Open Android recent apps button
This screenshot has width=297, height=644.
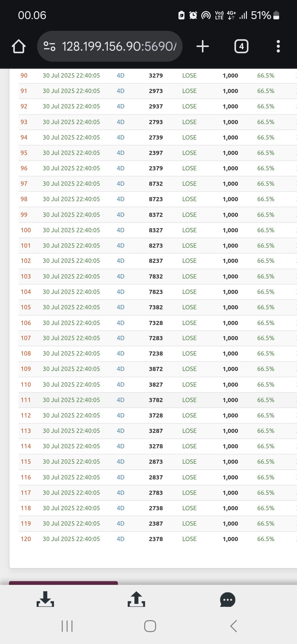[x=67, y=626]
